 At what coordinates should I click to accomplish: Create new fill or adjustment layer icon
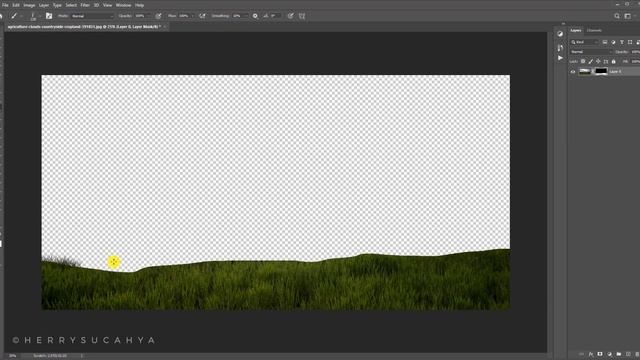[609, 354]
